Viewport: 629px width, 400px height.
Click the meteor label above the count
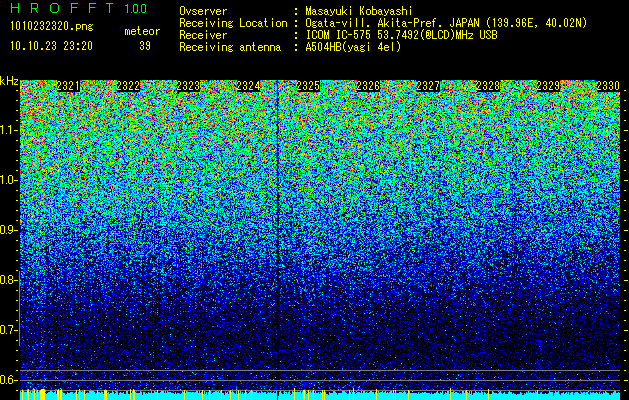tap(142, 31)
